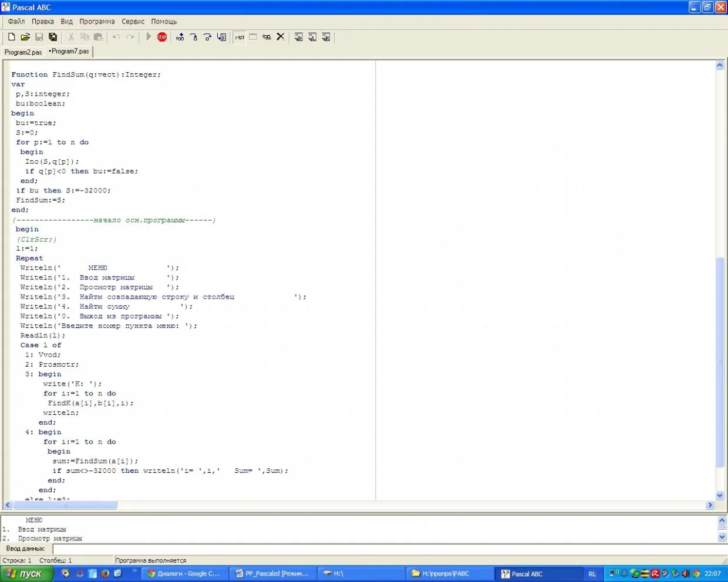The width and height of the screenshot is (728, 582).
Task: Click the L-labelled window toolbar icon
Action: pyautogui.click(x=312, y=37)
